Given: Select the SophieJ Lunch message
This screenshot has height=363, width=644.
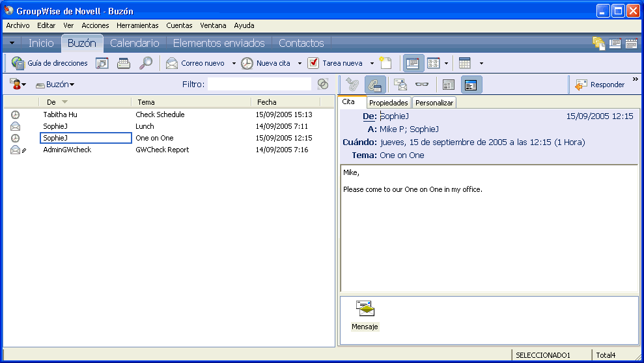Looking at the screenshot, I should click(169, 126).
